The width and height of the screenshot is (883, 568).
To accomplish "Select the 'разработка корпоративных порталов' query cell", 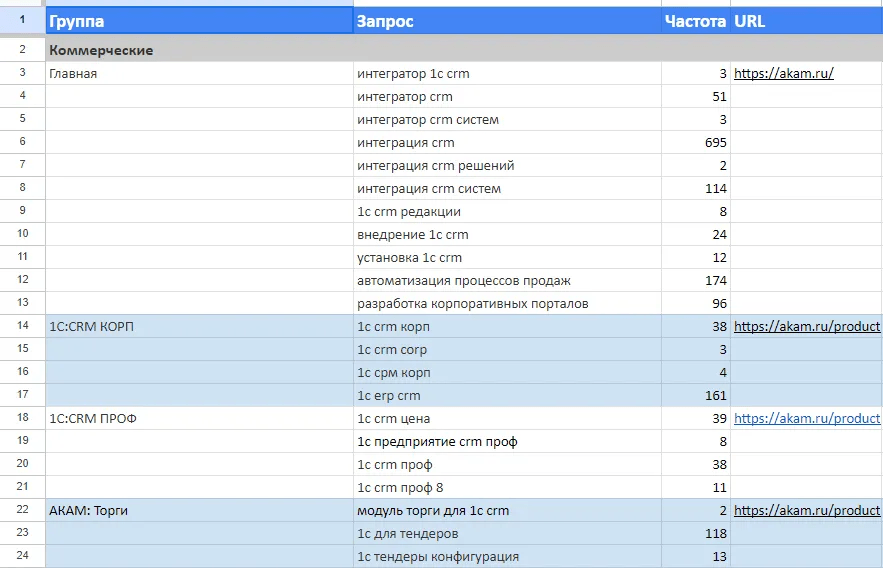I will pyautogui.click(x=507, y=304).
